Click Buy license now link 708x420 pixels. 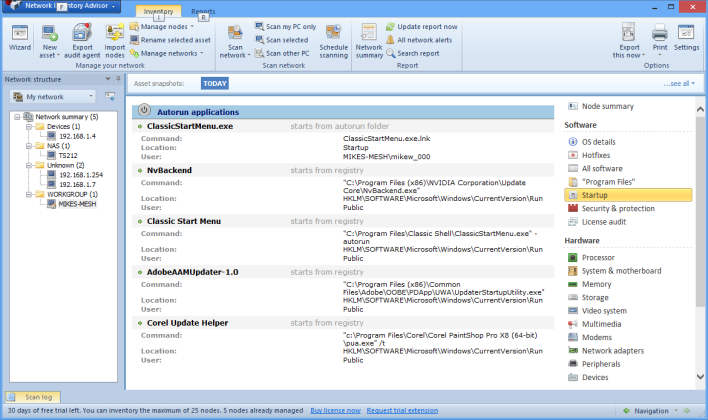pos(335,411)
